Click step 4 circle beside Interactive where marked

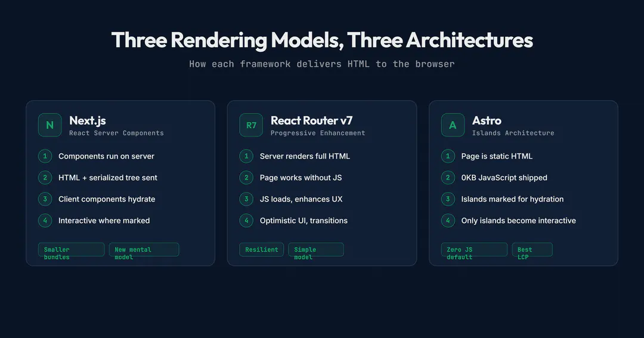(x=45, y=221)
